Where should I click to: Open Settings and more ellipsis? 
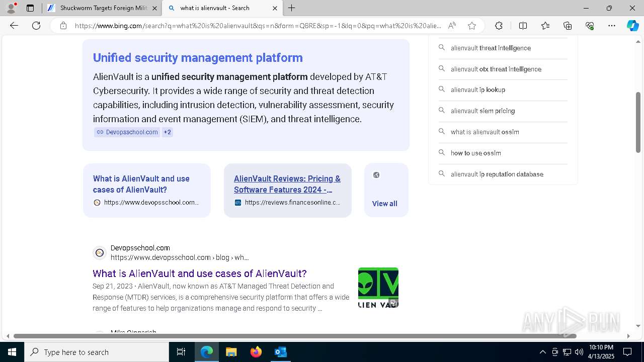(612, 26)
